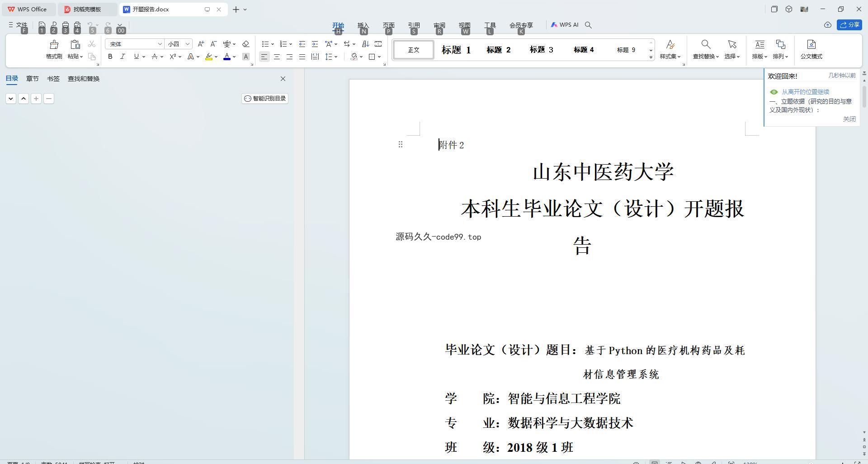Toggle Strikethrough formatting

tap(155, 57)
